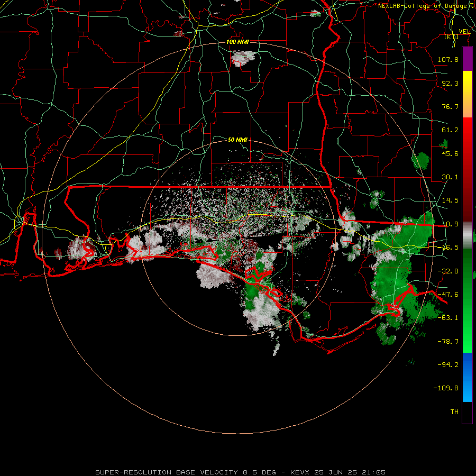Select the 76.7 velocity legend value
This screenshot has height=476, width=476.
coord(450,106)
